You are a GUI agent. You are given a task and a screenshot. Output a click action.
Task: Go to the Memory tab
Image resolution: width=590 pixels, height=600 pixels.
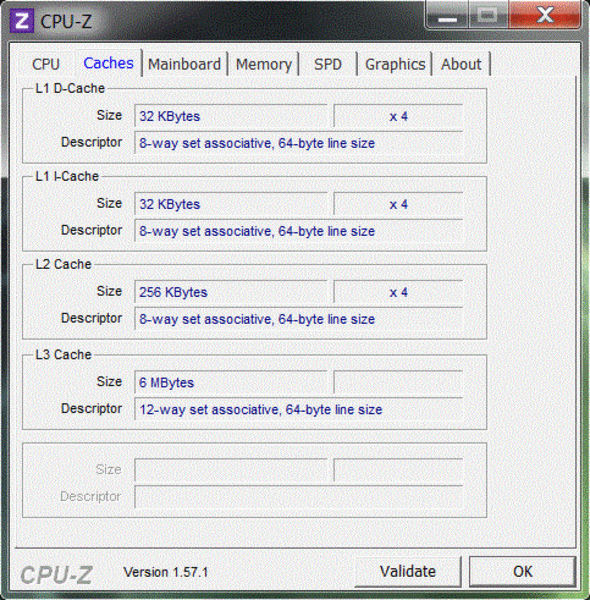(264, 64)
